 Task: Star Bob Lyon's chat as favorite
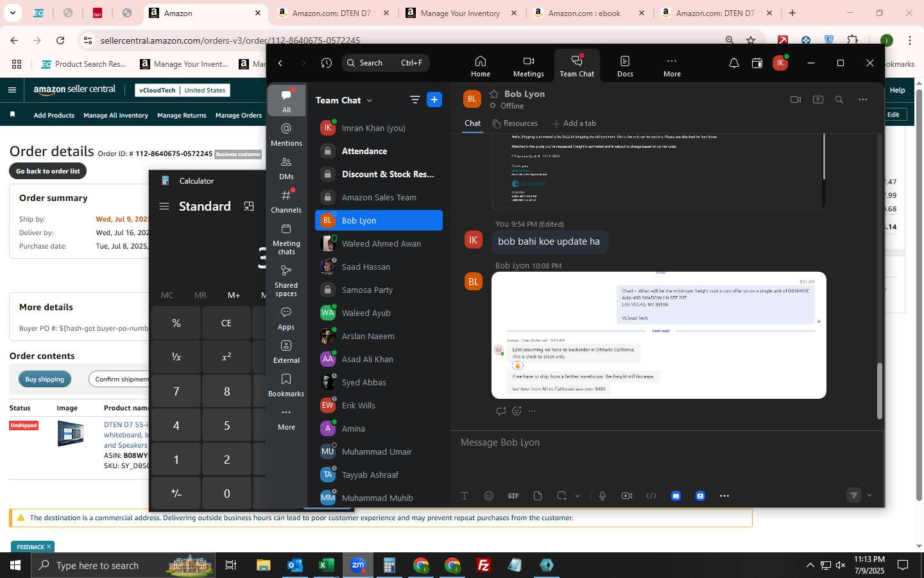click(x=494, y=94)
